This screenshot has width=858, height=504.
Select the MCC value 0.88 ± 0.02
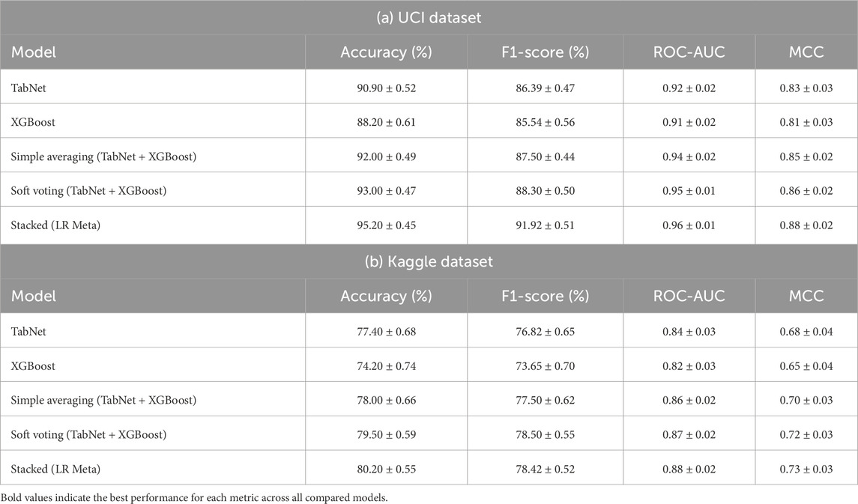[x=806, y=226]
